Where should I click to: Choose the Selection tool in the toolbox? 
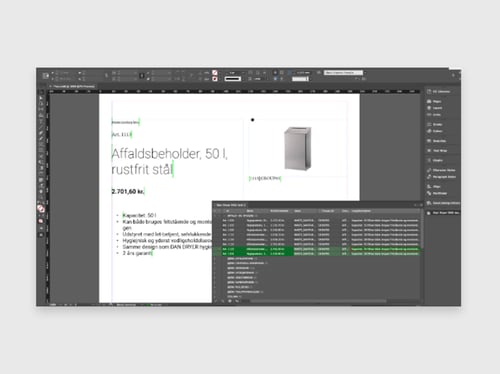coord(41,98)
